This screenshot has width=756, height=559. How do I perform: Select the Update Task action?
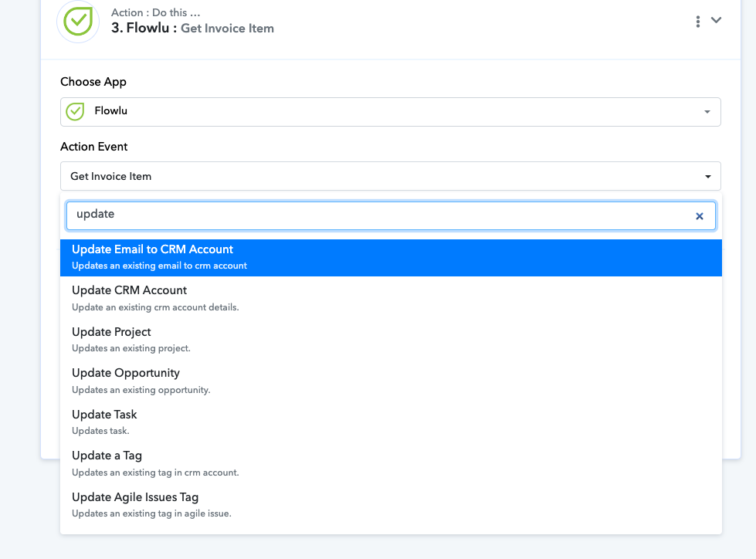click(x=391, y=422)
